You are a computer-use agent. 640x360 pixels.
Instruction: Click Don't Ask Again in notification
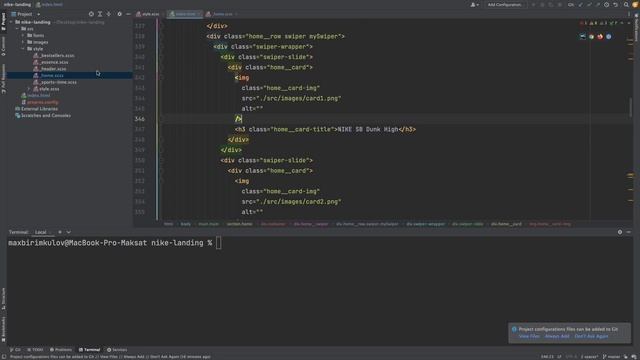[x=591, y=336]
